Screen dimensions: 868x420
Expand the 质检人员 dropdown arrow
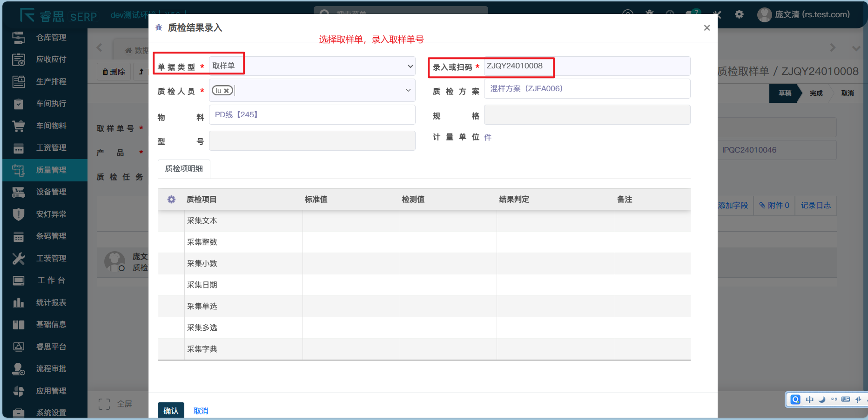[408, 90]
